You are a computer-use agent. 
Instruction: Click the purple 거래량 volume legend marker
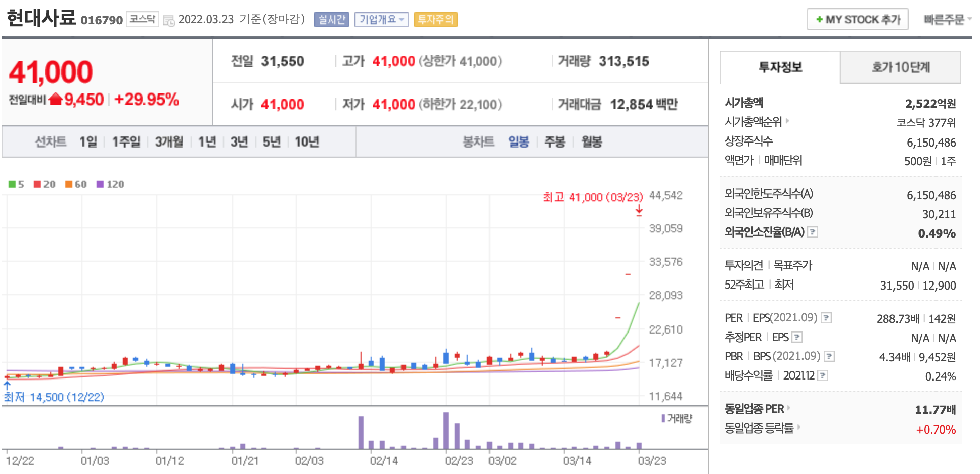(663, 418)
